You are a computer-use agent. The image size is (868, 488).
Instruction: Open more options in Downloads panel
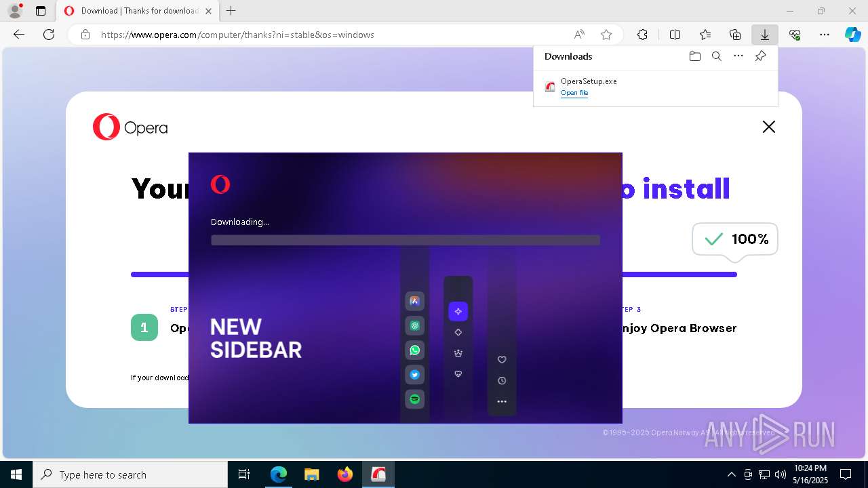[x=738, y=56]
